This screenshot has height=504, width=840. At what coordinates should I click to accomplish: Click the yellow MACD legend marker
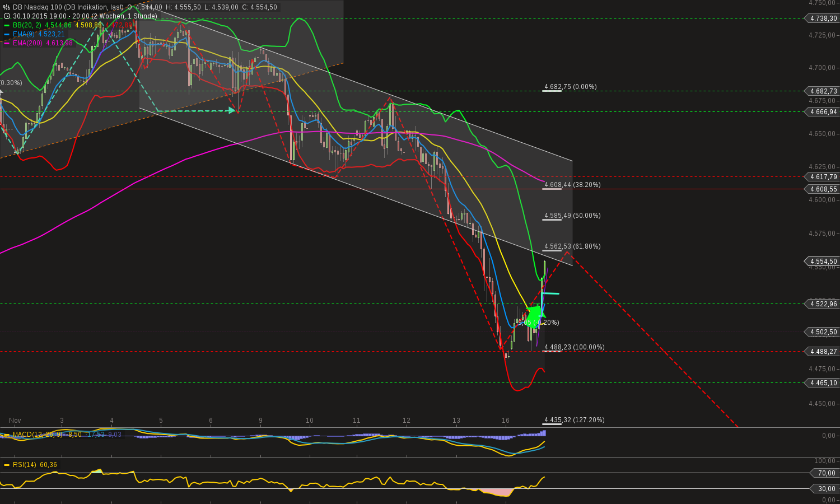(x=7, y=435)
